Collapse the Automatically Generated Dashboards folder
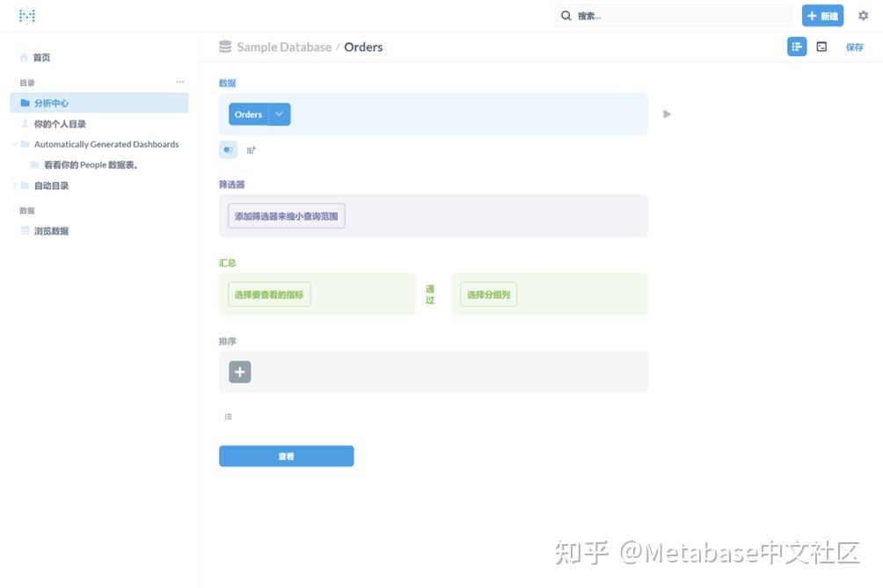The width and height of the screenshot is (883, 588). pos(12,143)
